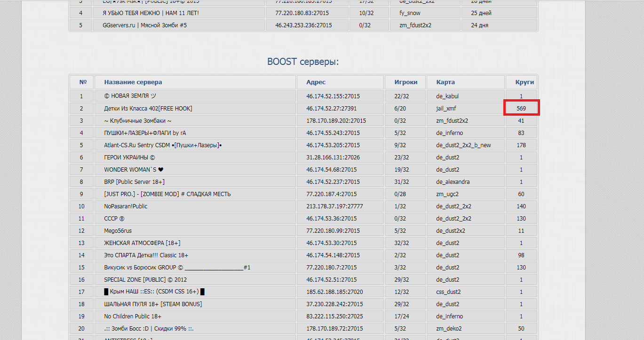This screenshot has width=644, height=340.
Task: Click the 'Название сервера' column header
Action: [133, 82]
